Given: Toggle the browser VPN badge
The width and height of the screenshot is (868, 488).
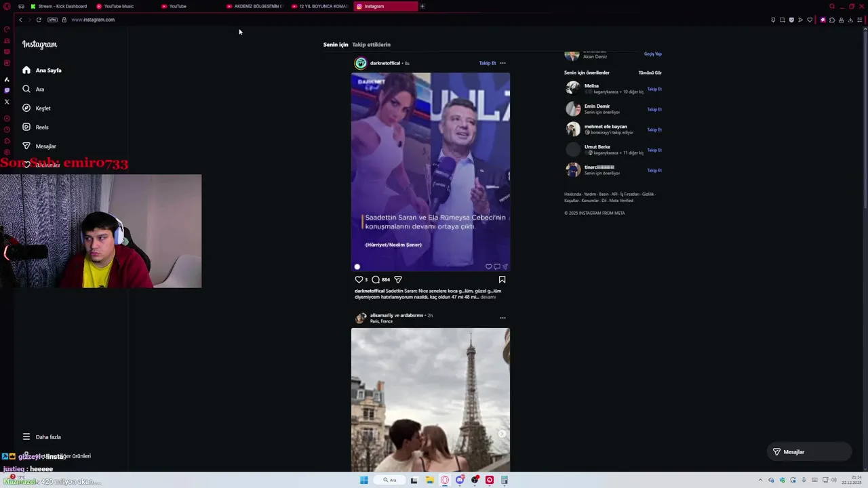Looking at the screenshot, I should pos(52,20).
